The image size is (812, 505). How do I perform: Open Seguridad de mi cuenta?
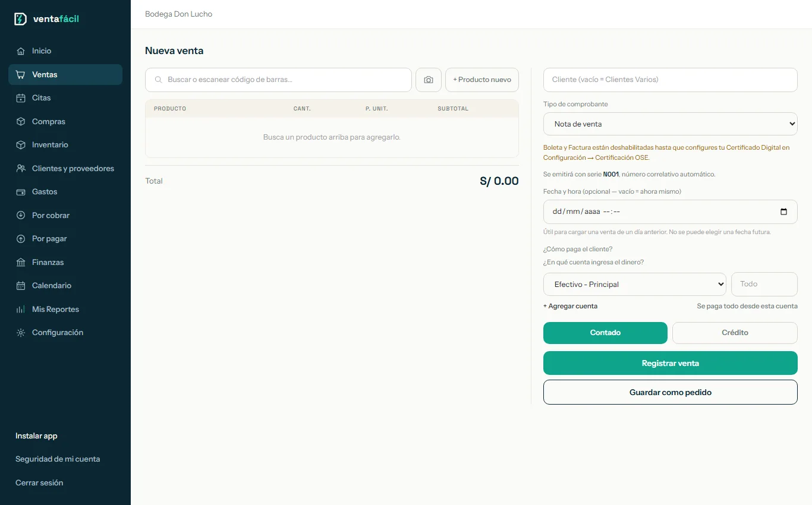[58, 459]
